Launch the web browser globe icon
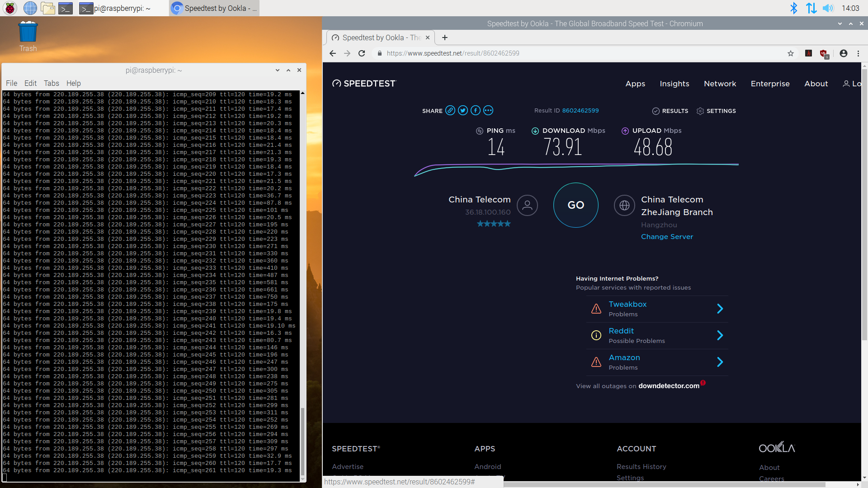 (x=30, y=8)
